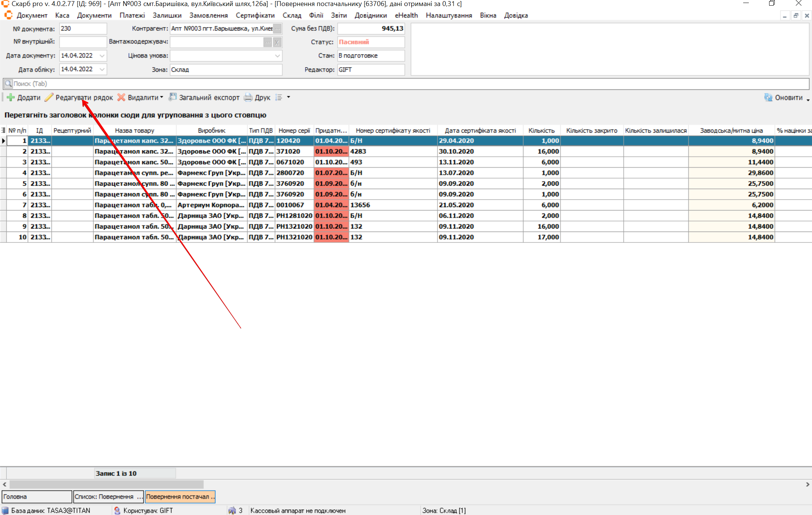
Task: Open the Сертифікати menu
Action: coord(255,15)
